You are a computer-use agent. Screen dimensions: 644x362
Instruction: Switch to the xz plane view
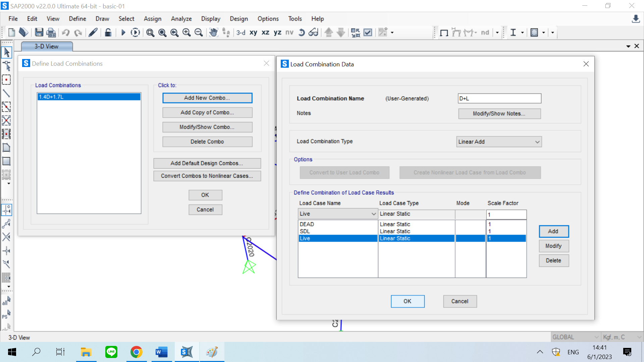coord(265,33)
